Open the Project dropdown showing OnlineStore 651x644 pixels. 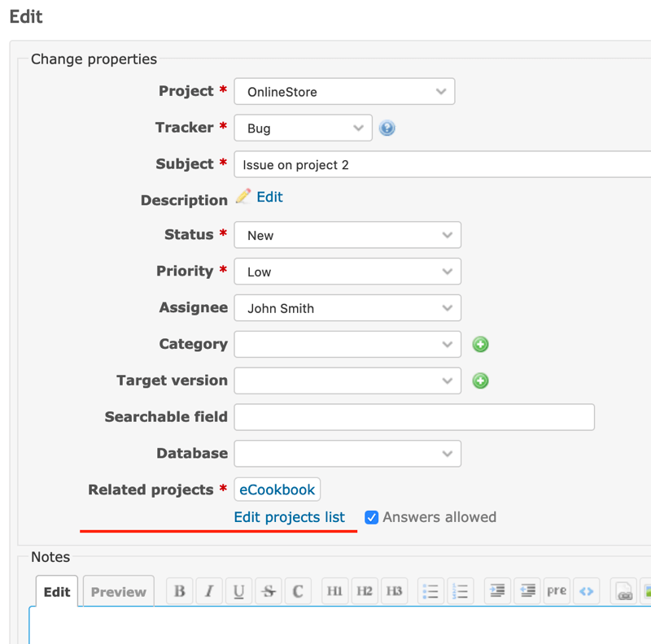[x=344, y=91]
